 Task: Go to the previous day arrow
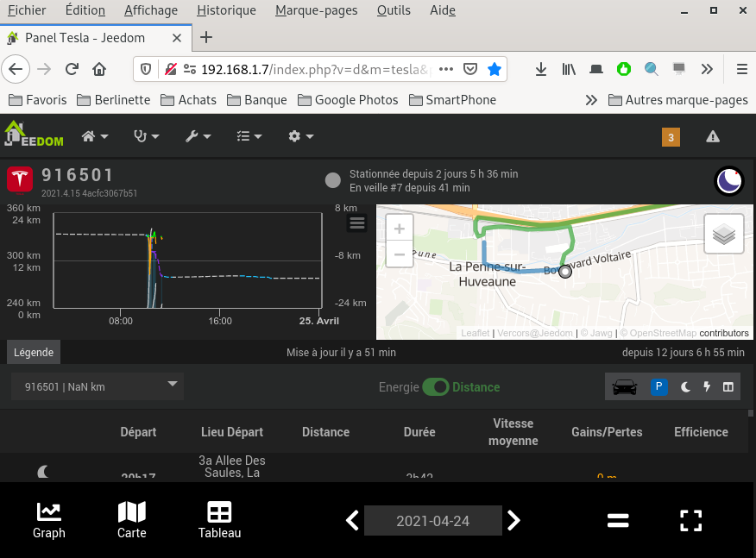[352, 520]
